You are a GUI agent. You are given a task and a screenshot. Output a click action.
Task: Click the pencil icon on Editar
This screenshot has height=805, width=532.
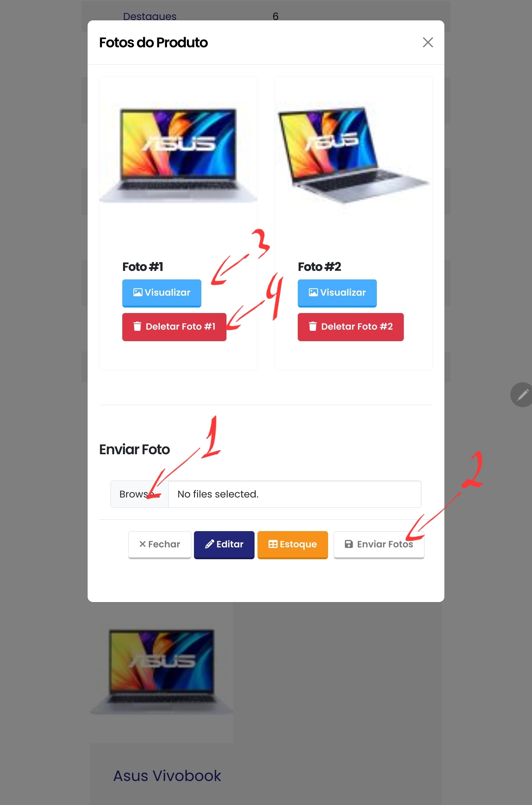(x=209, y=544)
